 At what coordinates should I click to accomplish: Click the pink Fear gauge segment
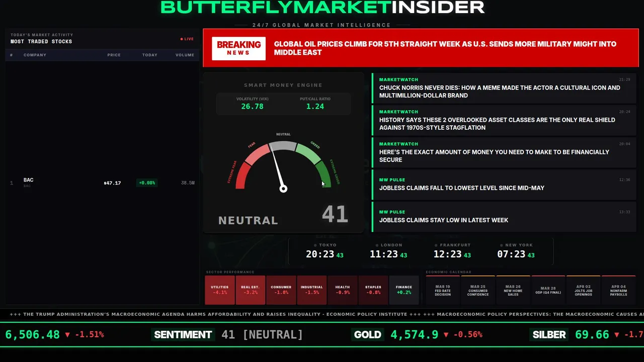click(x=257, y=154)
